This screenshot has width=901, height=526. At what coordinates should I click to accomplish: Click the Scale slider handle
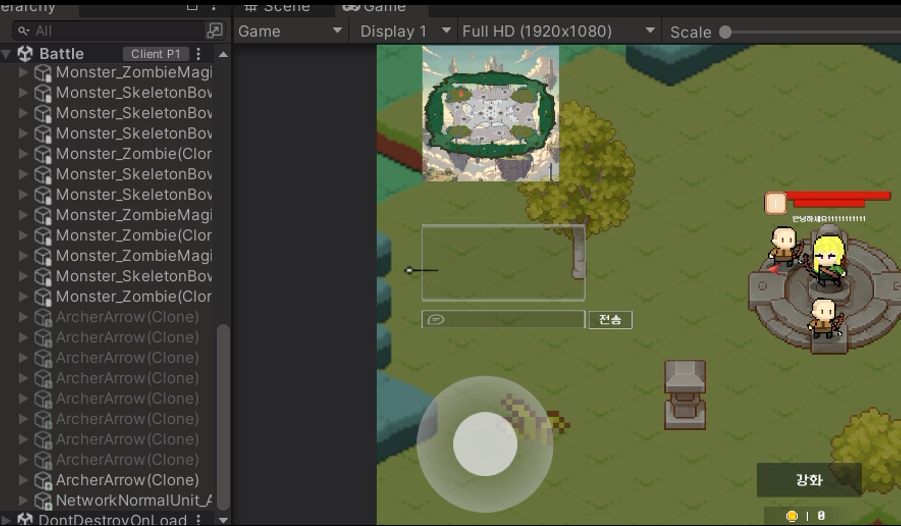point(725,32)
